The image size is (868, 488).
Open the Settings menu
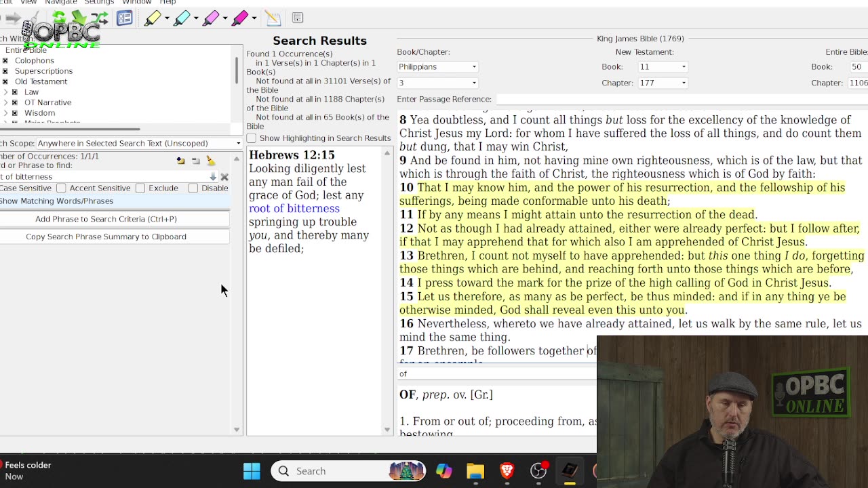coord(99,3)
